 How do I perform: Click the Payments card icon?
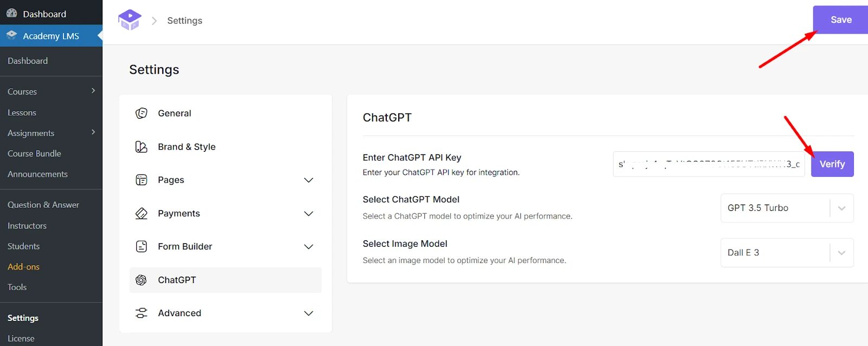coord(142,214)
